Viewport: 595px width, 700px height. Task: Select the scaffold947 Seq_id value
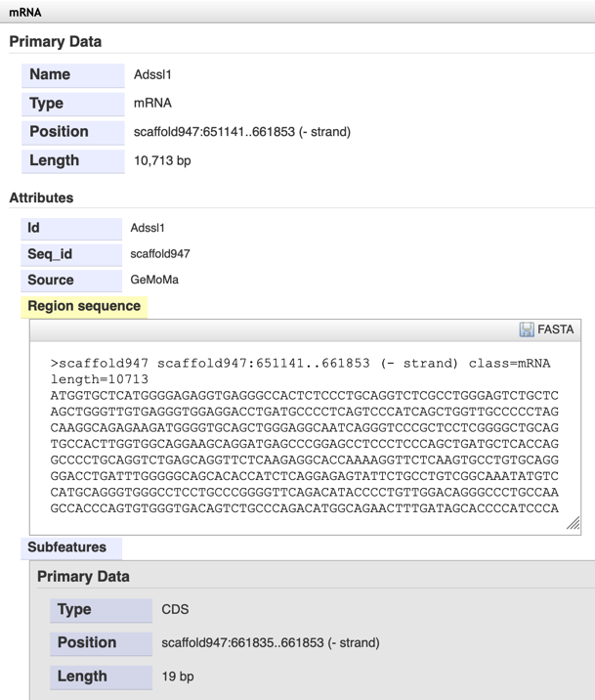pyautogui.click(x=160, y=254)
